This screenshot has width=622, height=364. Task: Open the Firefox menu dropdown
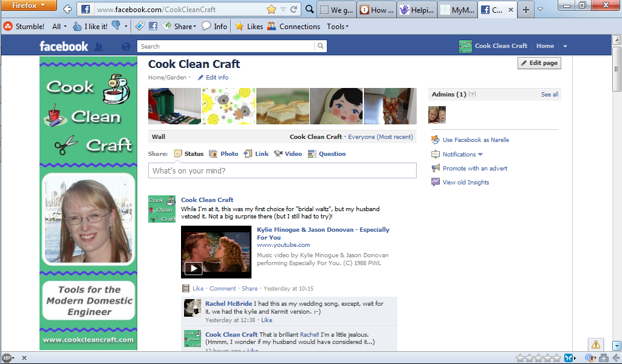[x=29, y=5]
